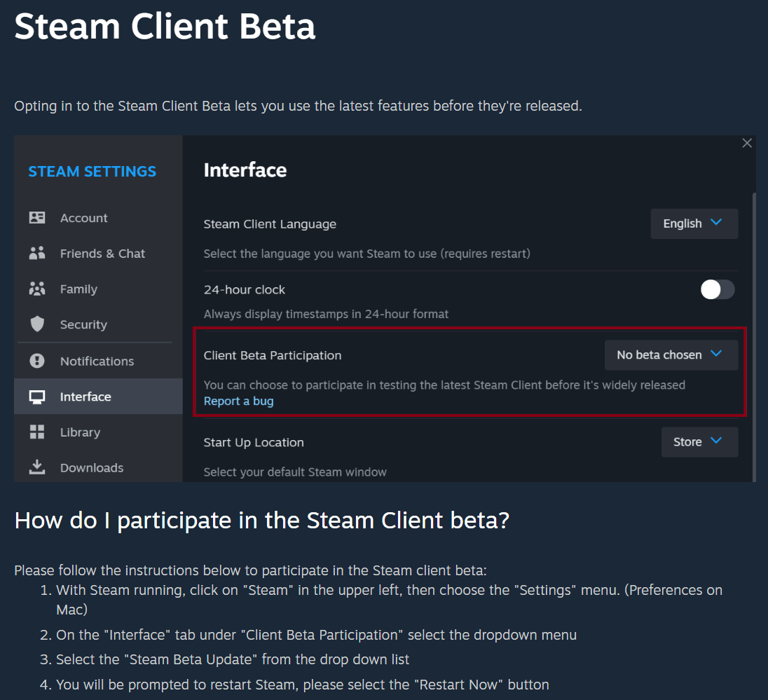Close the Steam Settings dialog

(746, 142)
